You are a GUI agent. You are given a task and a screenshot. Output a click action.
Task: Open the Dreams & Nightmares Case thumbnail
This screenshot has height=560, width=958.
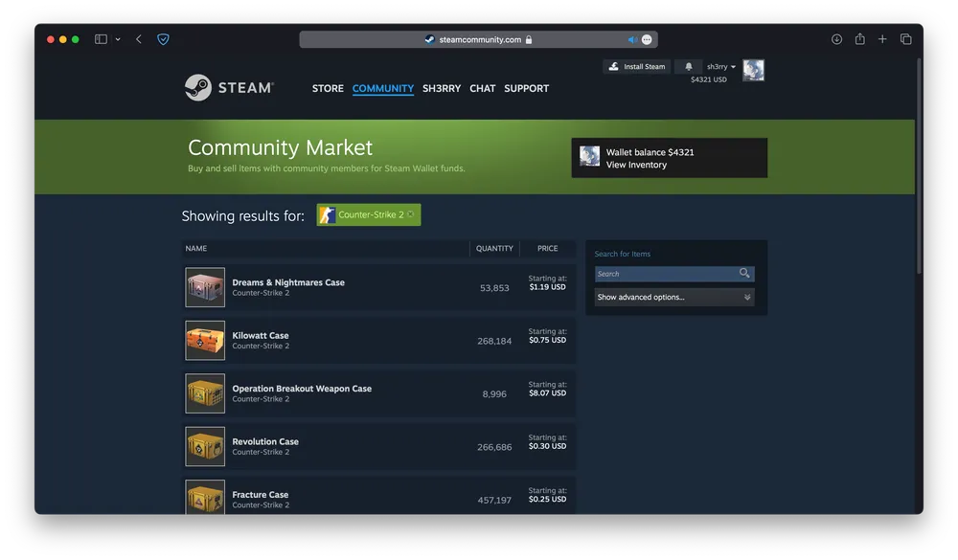tap(205, 287)
